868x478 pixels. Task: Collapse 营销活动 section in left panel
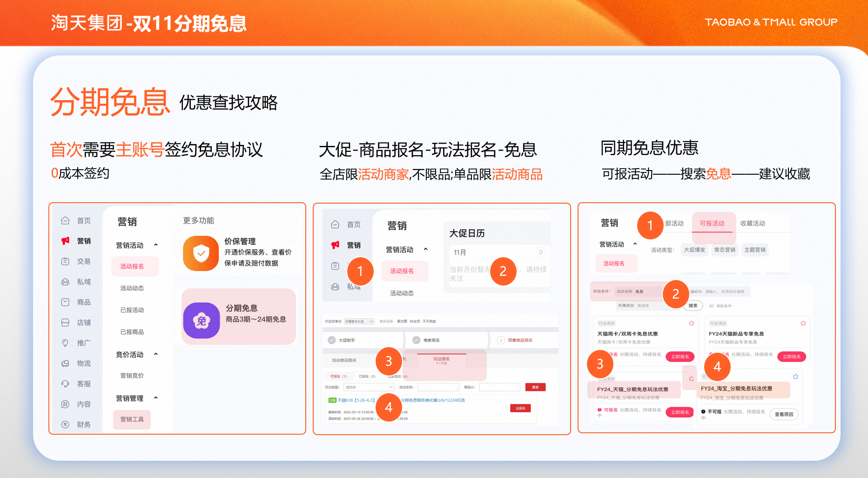(156, 245)
